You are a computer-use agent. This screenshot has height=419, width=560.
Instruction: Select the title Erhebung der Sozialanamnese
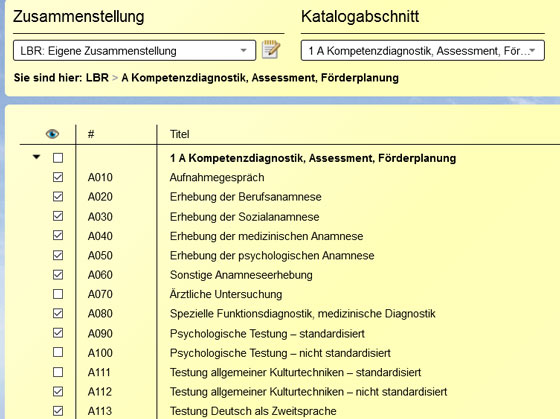(x=244, y=216)
